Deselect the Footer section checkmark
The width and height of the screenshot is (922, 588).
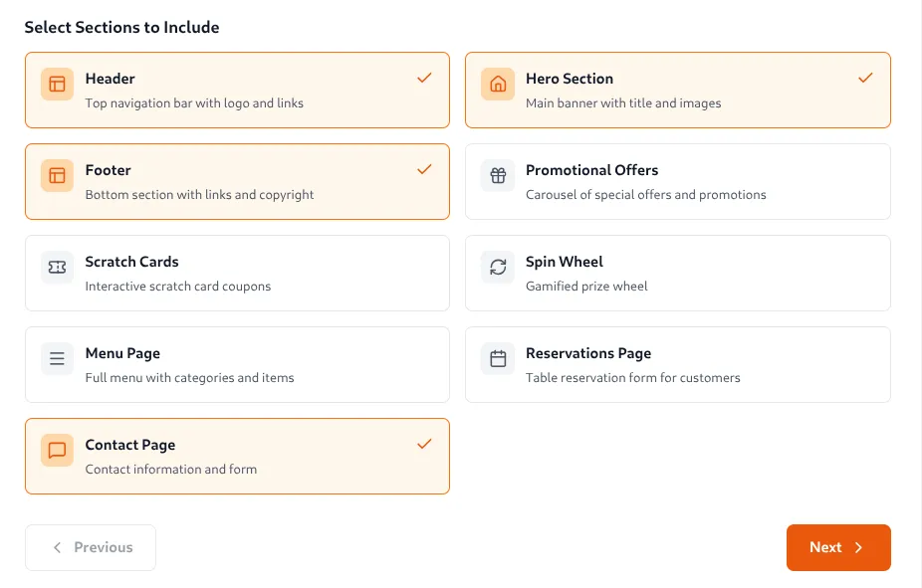tap(425, 169)
